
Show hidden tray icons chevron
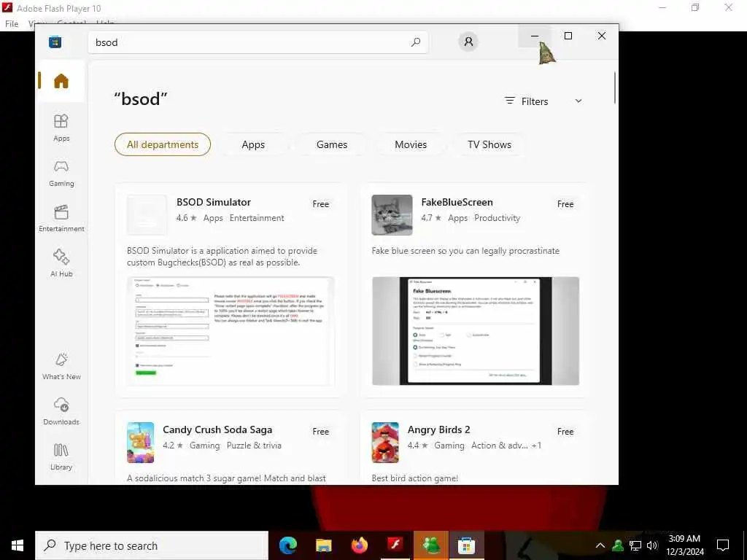[x=600, y=545]
